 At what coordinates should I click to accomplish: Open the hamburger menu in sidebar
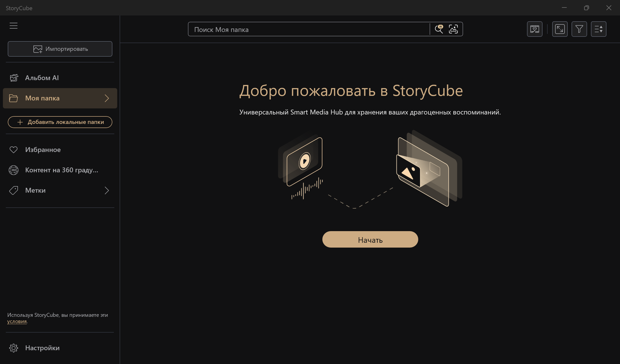[14, 26]
